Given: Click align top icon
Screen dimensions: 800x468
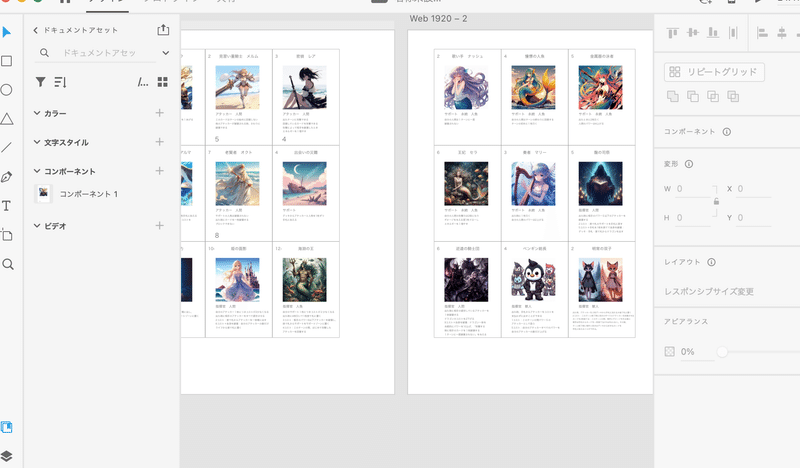Looking at the screenshot, I should 673,33.
